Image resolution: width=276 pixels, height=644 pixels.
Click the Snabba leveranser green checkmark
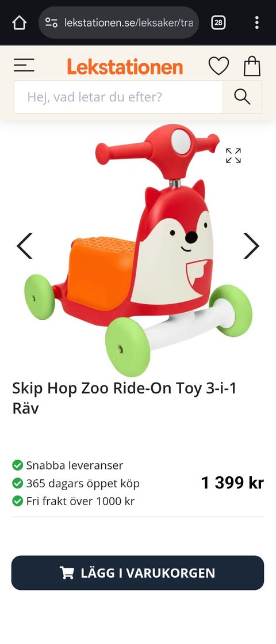click(x=18, y=465)
